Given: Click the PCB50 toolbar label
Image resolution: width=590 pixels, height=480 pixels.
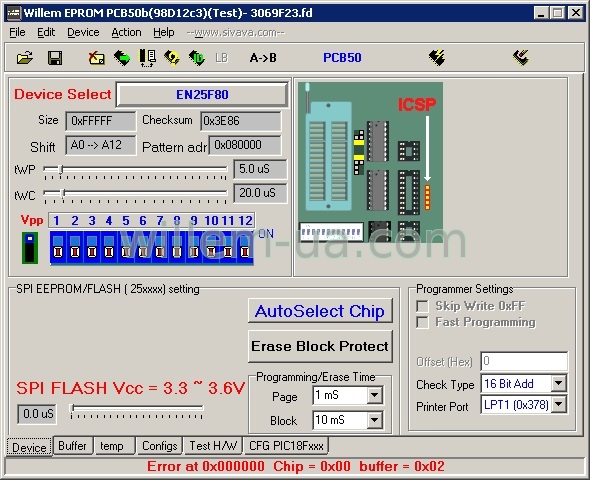Looking at the screenshot, I should pos(342,58).
